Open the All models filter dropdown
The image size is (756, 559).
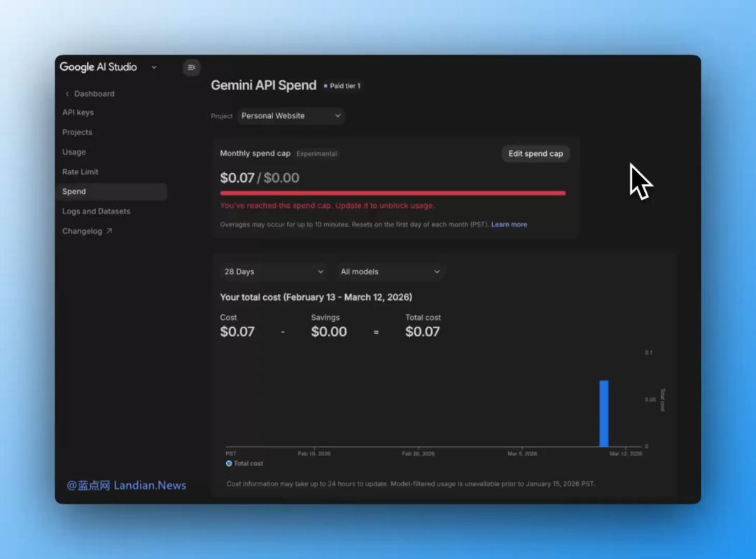pyautogui.click(x=389, y=271)
